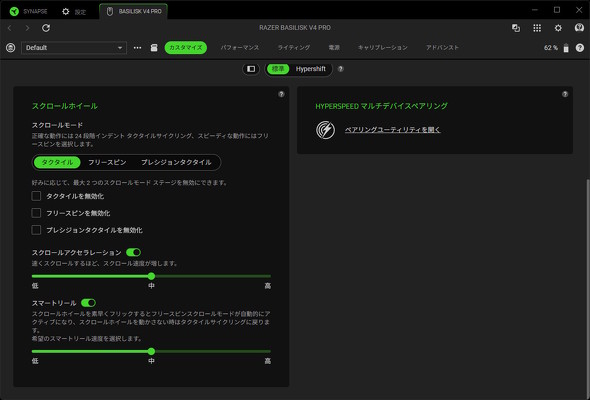
Task: Click help icon beside Hypershift
Action: tap(341, 69)
